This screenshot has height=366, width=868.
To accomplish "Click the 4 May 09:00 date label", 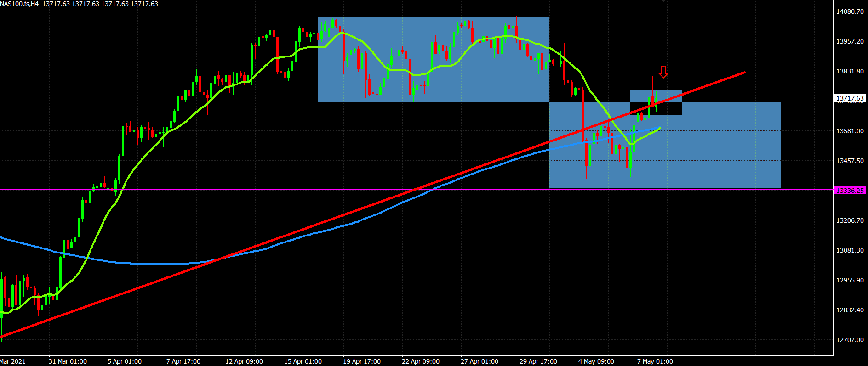I will click(x=596, y=361).
